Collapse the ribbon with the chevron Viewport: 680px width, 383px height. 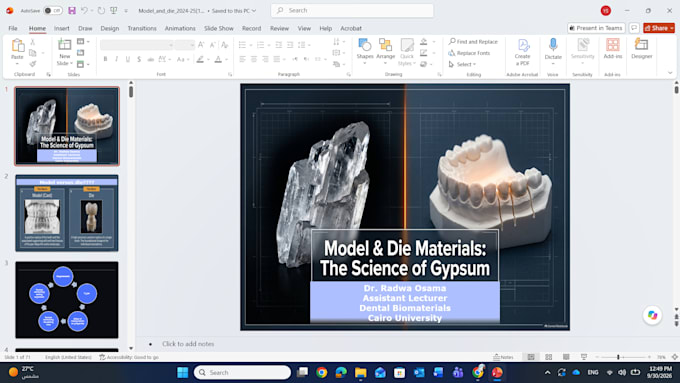point(670,73)
